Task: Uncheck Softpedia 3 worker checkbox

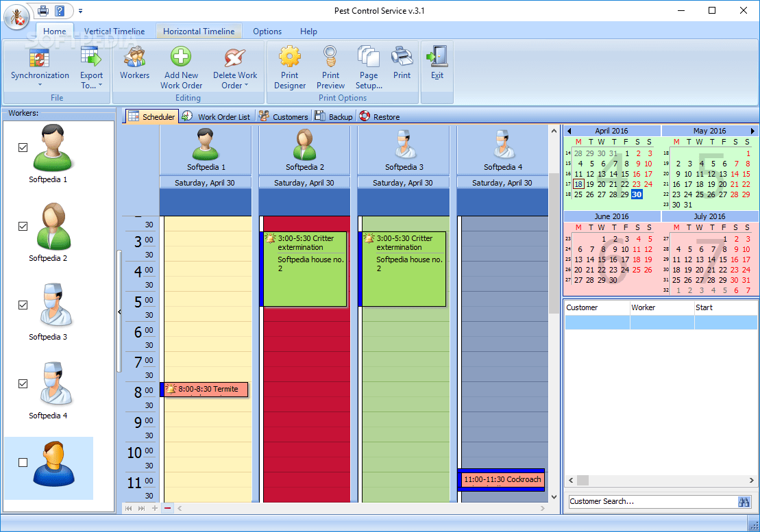Action: pyautogui.click(x=23, y=305)
